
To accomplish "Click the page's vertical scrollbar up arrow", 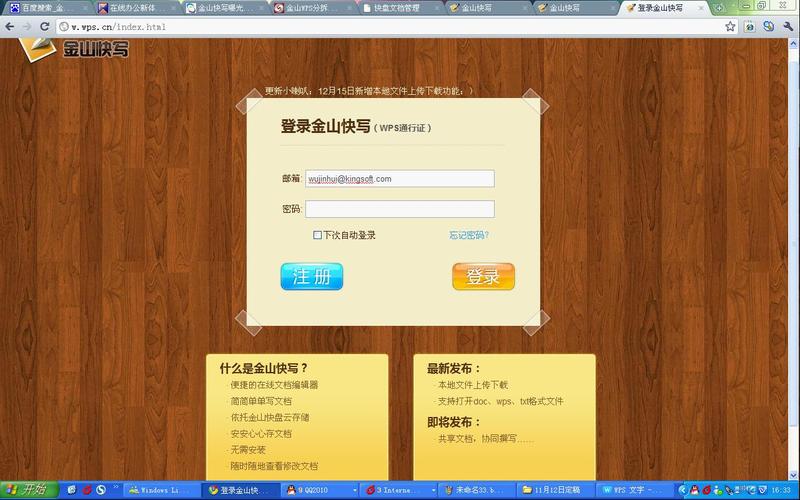I will click(x=794, y=44).
